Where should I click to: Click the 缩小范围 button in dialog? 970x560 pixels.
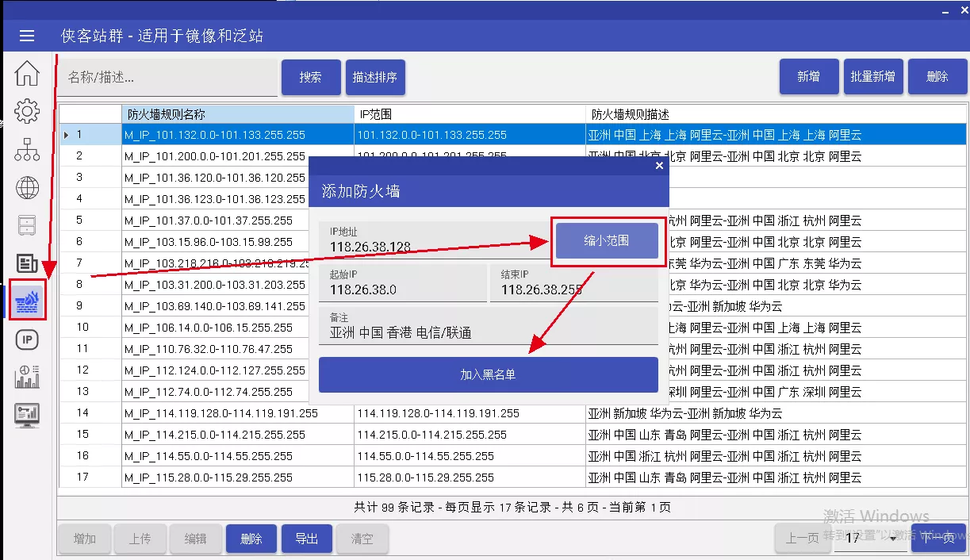click(607, 241)
